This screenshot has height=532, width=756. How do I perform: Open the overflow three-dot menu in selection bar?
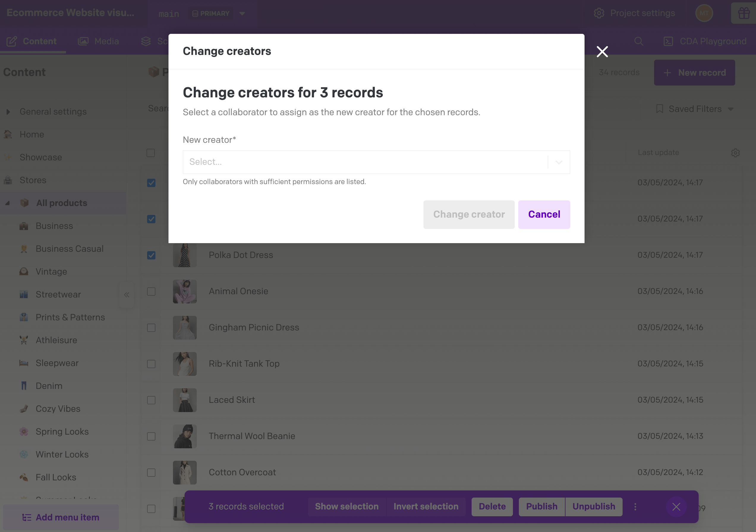point(635,507)
